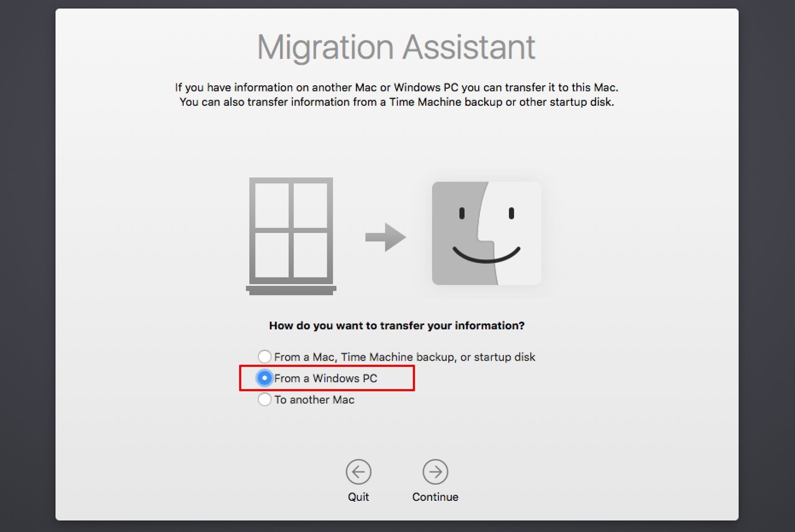795x532 pixels.
Task: Click the Quit button
Action: coord(359,497)
